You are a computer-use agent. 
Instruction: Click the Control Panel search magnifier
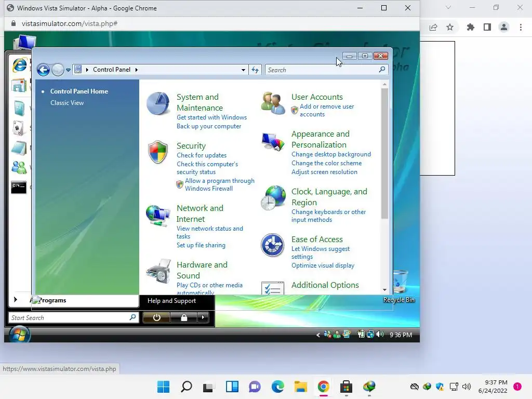[382, 70]
